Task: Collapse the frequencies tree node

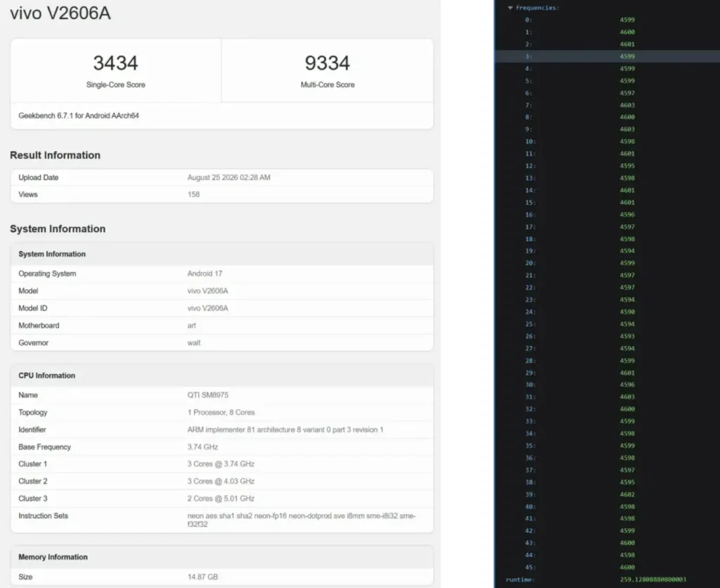Action: pyautogui.click(x=510, y=8)
